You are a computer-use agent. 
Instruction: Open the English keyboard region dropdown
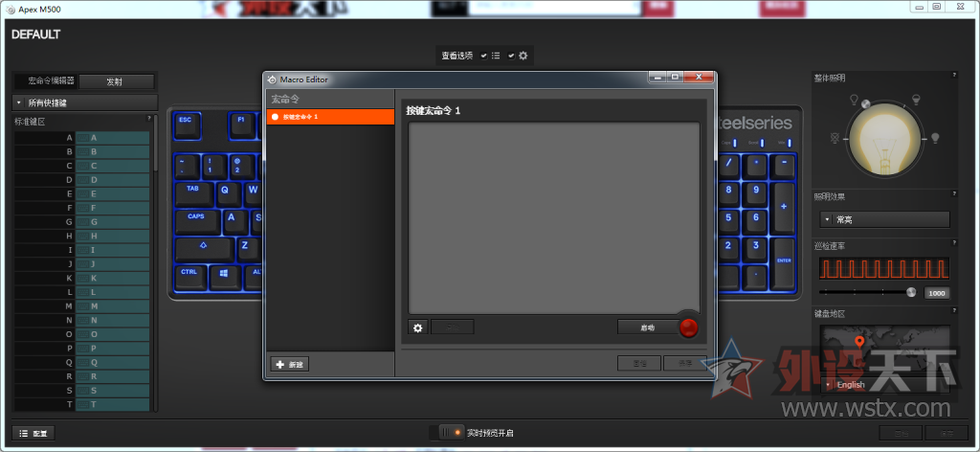tap(884, 384)
